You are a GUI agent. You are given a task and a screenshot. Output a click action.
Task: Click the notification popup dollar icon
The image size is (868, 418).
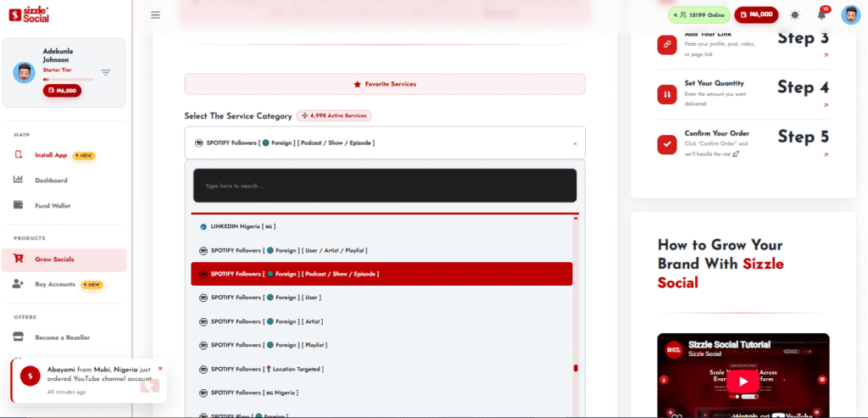pos(31,376)
